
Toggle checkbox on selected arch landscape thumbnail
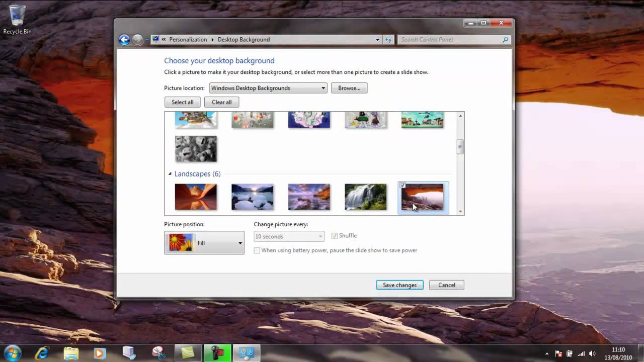point(403,186)
